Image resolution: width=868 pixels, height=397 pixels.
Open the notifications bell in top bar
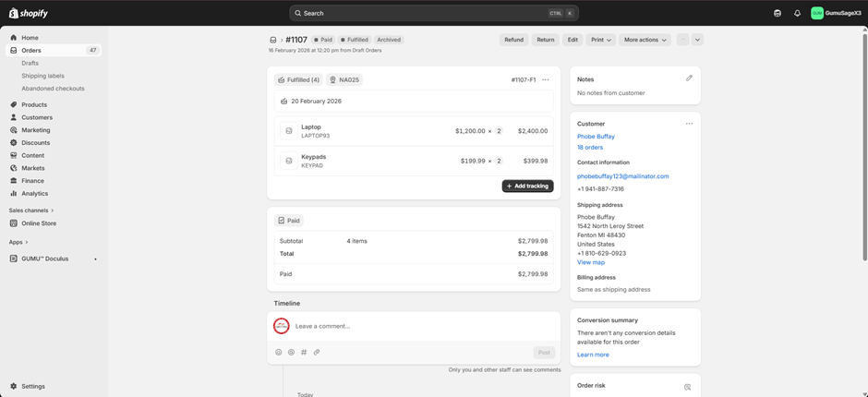(797, 13)
